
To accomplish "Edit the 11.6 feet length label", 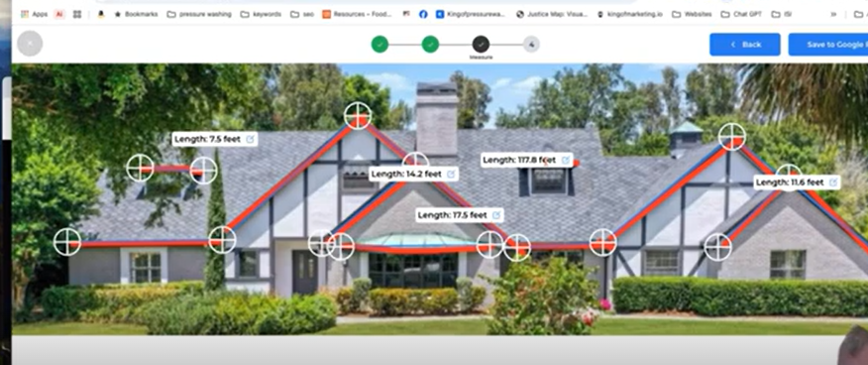I will point(833,182).
